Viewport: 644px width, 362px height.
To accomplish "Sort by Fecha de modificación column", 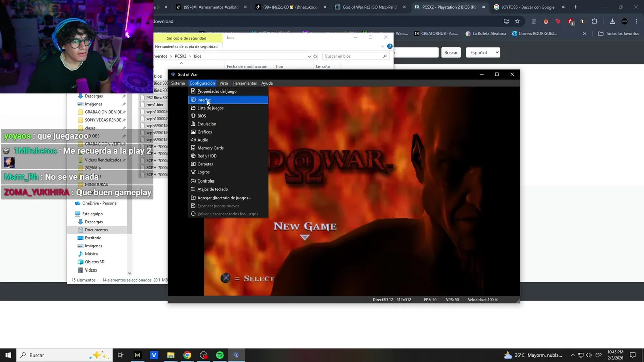I will coord(247,67).
